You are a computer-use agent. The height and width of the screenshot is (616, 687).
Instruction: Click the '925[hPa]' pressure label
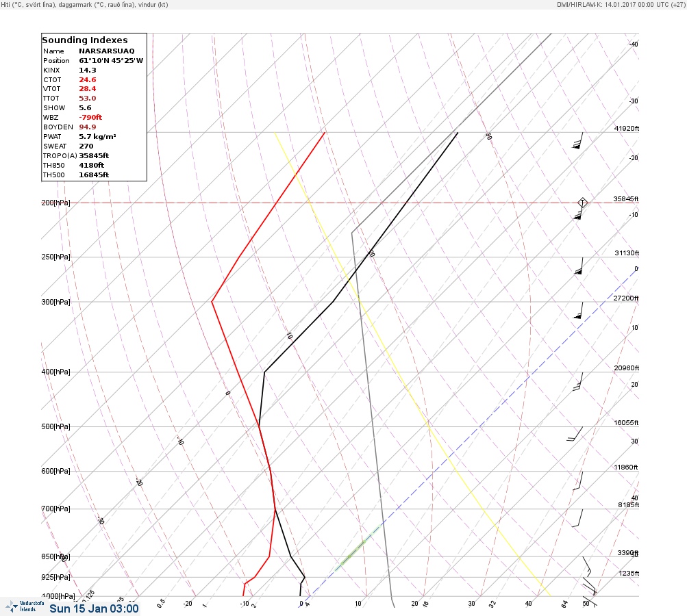tap(55, 577)
